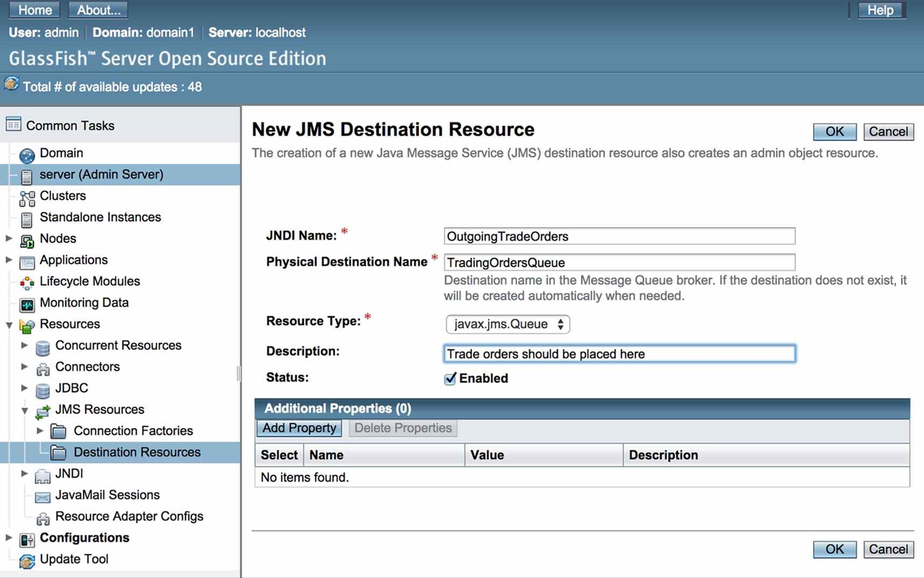Click the Add Property button
Image resolution: width=924 pixels, height=578 pixels.
pyautogui.click(x=299, y=428)
